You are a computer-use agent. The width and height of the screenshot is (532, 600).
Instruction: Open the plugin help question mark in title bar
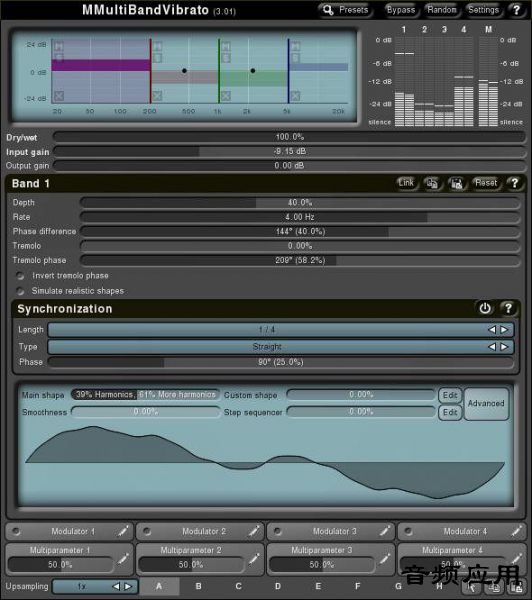tap(516, 10)
